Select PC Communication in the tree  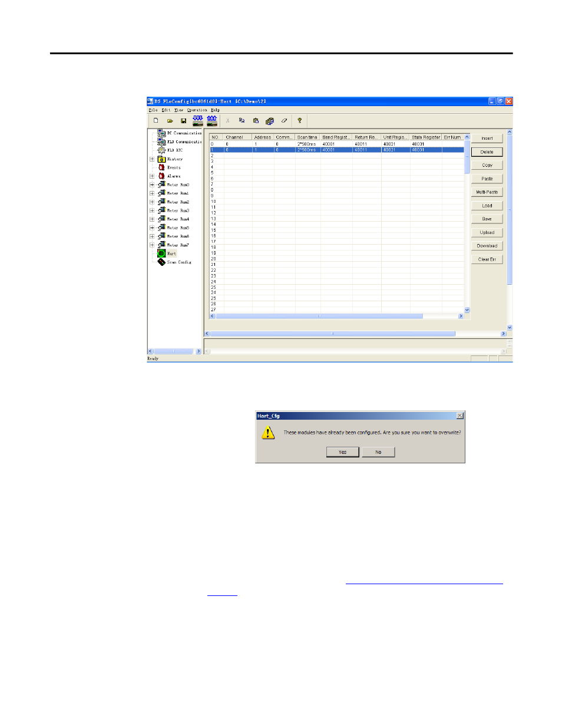[x=184, y=133]
